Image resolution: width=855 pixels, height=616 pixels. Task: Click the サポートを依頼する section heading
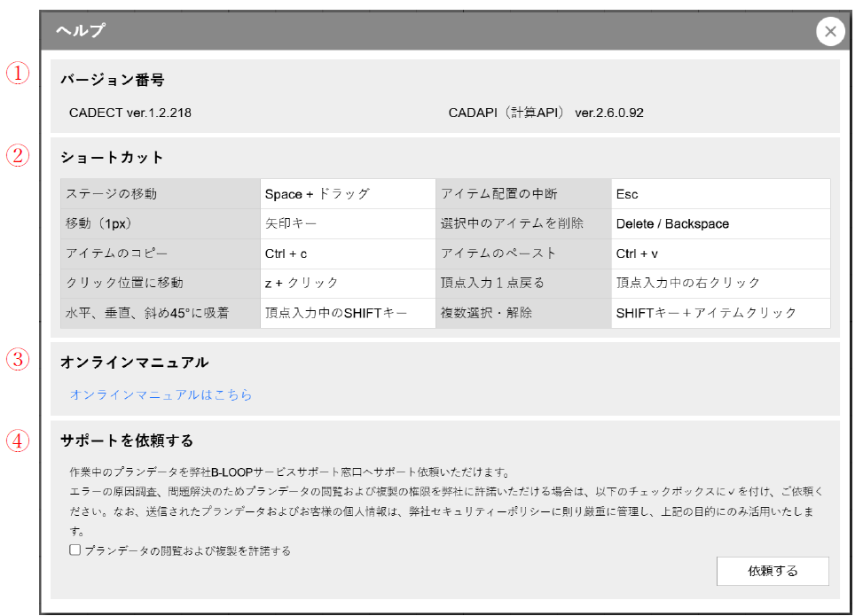coord(126,441)
